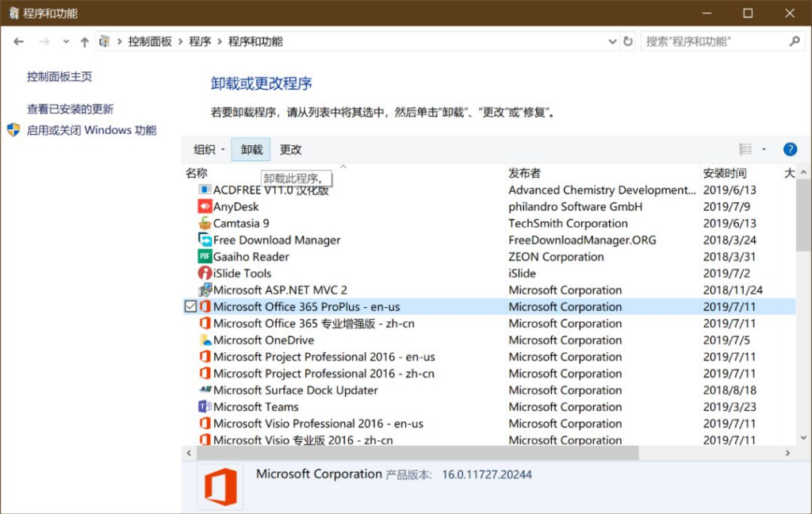Screen dimensions: 812x514
Task: Click the horizontal scrollbar thumb of the list
Action: click(x=418, y=453)
